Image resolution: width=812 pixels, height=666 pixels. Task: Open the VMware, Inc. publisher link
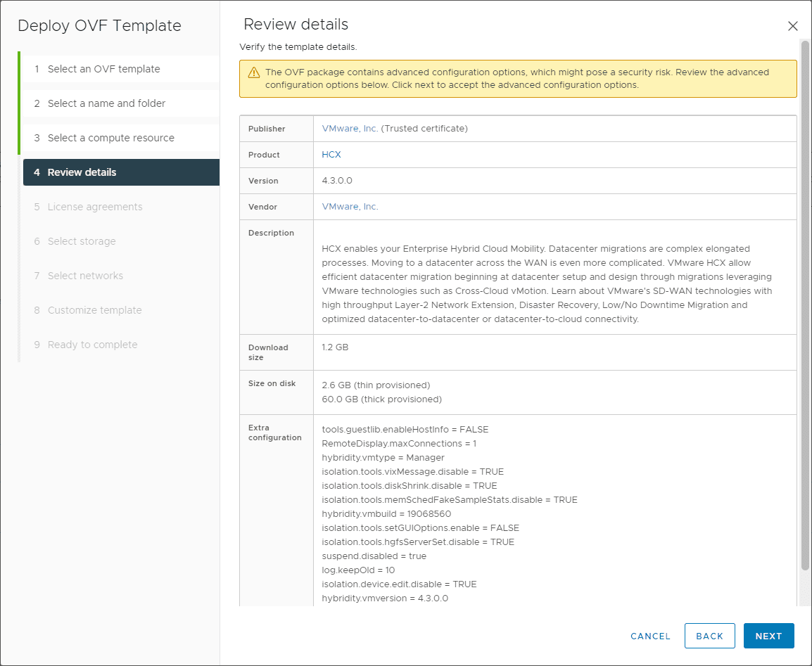pos(350,129)
